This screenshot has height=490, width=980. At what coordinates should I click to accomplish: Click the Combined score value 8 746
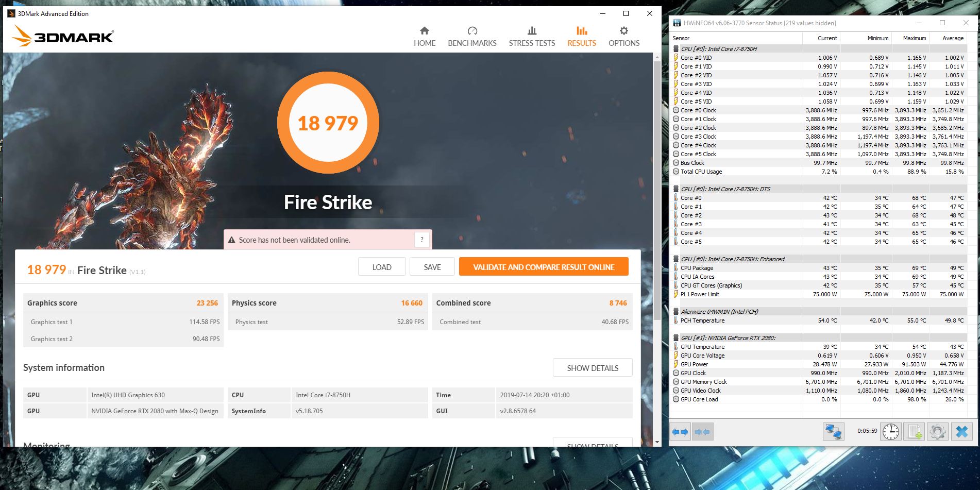click(x=618, y=303)
